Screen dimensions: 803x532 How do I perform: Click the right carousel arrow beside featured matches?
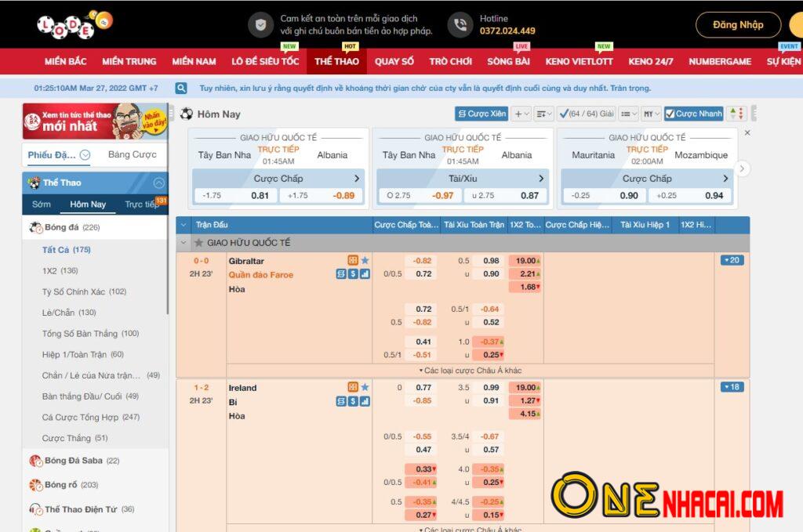coord(742,168)
